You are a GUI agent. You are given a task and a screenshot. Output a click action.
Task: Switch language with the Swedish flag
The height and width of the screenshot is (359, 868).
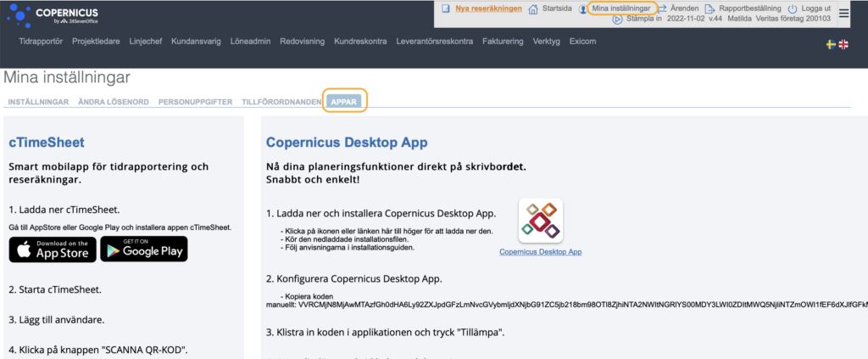(831, 45)
